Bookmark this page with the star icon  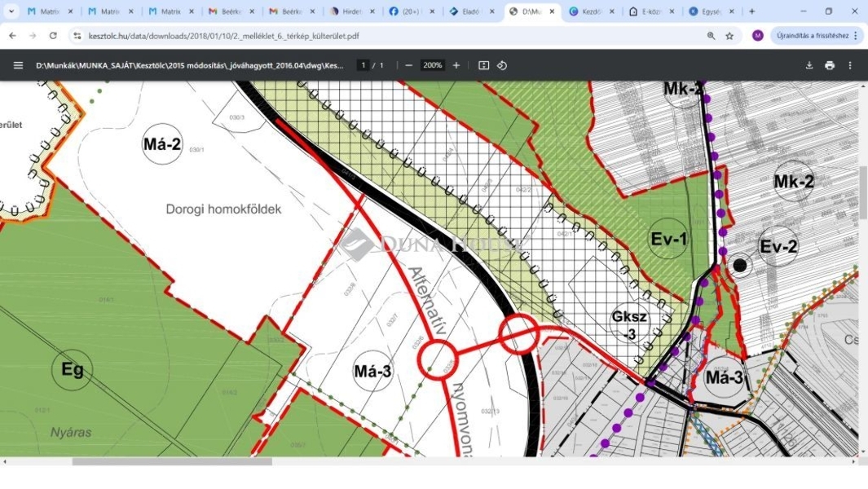[x=729, y=36]
